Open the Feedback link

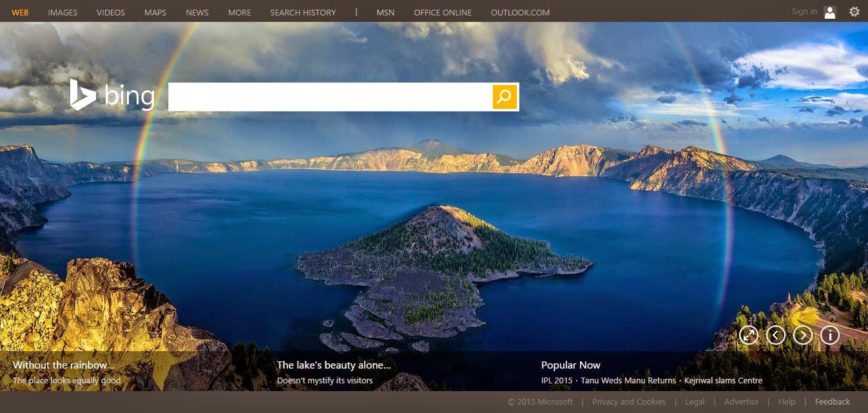pos(832,401)
